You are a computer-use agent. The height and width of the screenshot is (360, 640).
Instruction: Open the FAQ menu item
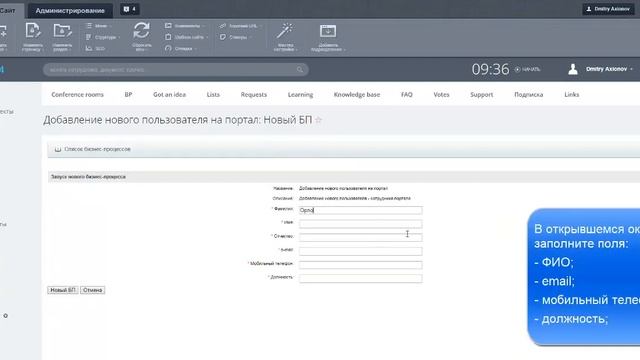[407, 94]
